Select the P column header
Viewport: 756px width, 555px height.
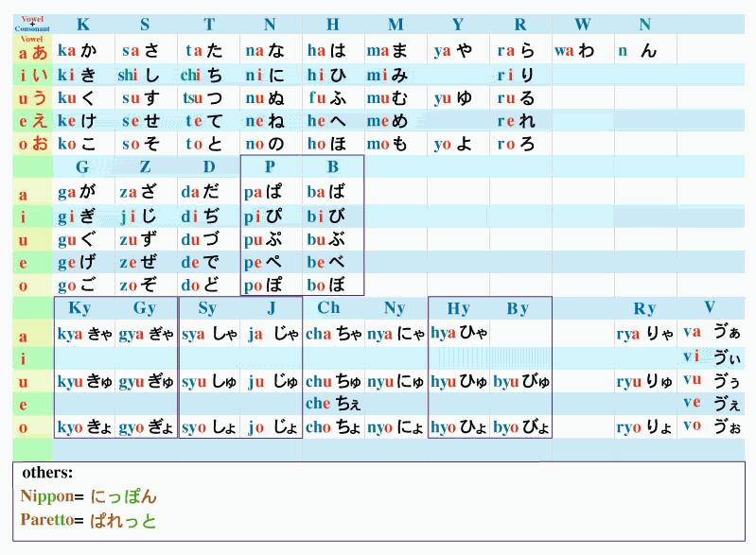270,167
